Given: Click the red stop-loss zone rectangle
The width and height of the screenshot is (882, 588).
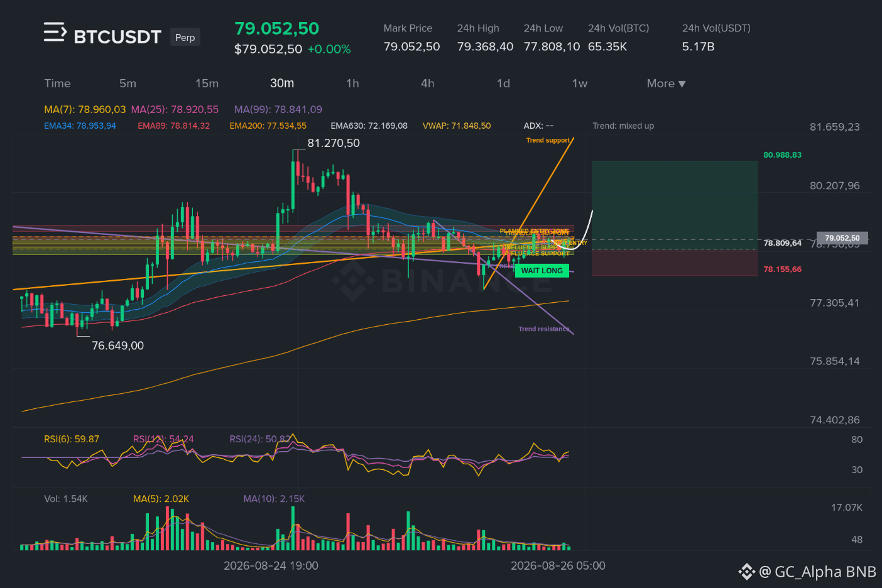Looking at the screenshot, I should tap(675, 263).
